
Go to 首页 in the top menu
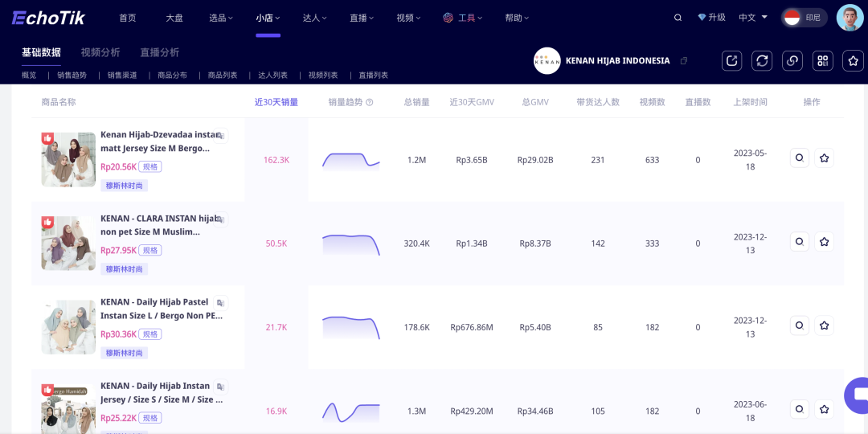click(127, 18)
